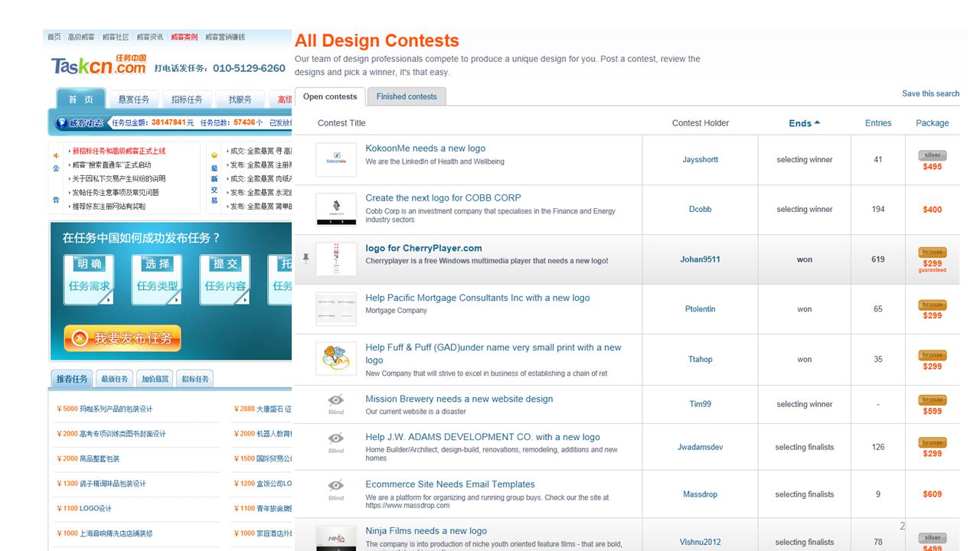Click the Package column header
The image size is (980, 551).
point(932,123)
